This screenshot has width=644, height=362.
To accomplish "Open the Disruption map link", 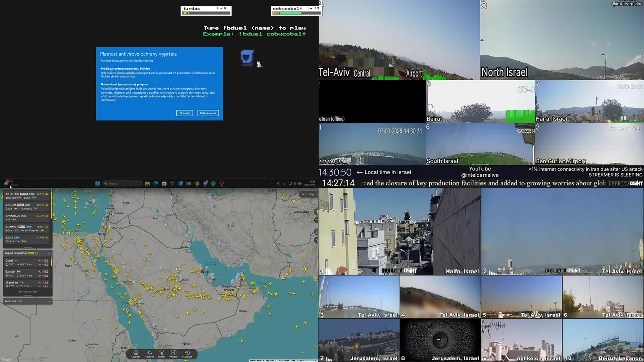I will [28, 292].
